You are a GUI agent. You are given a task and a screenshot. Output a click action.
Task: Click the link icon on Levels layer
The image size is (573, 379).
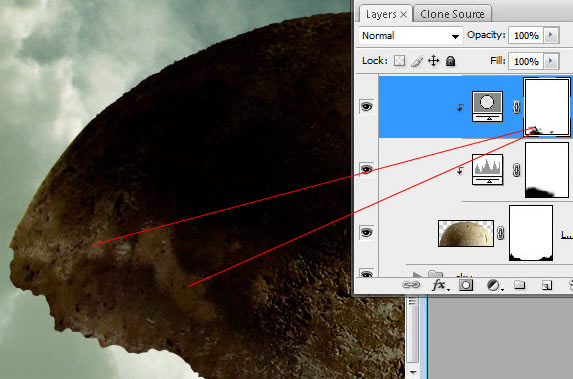[516, 170]
